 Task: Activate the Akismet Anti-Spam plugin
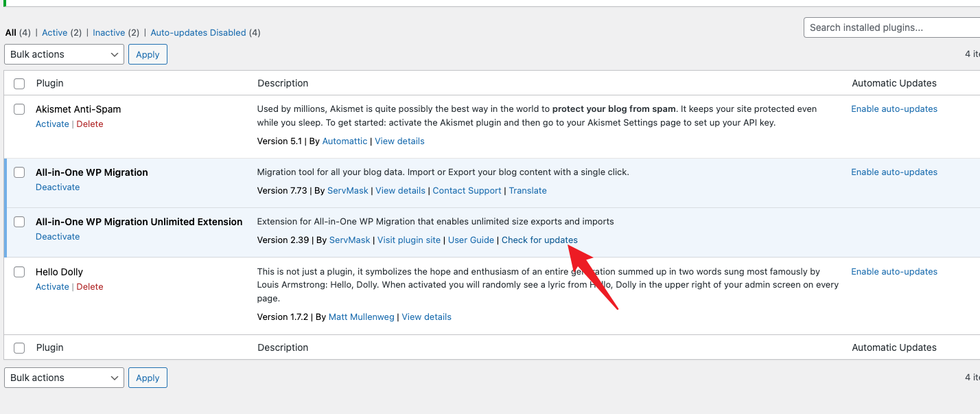point(52,124)
